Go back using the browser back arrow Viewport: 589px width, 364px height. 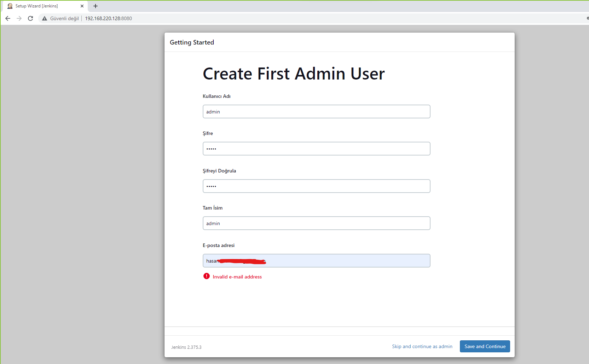tap(8, 18)
